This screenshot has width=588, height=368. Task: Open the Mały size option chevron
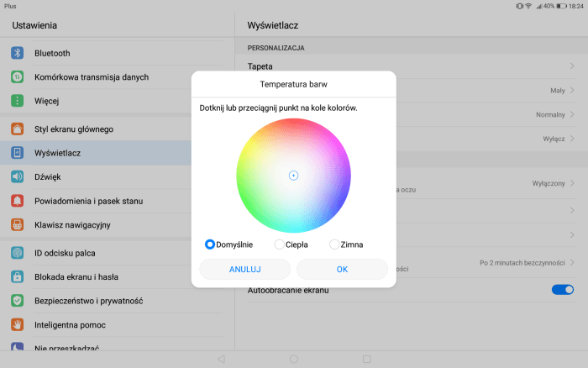coord(571,90)
